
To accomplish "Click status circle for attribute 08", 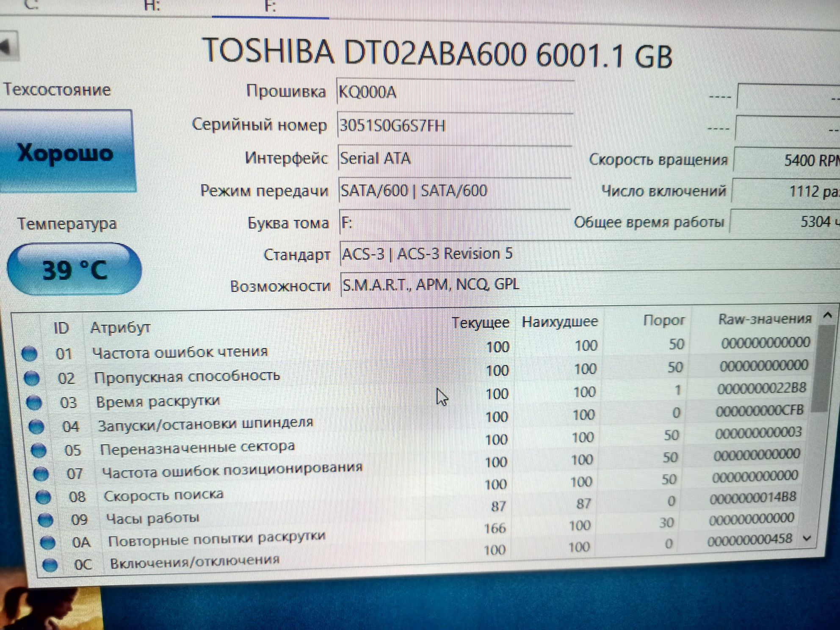I will tap(43, 497).
